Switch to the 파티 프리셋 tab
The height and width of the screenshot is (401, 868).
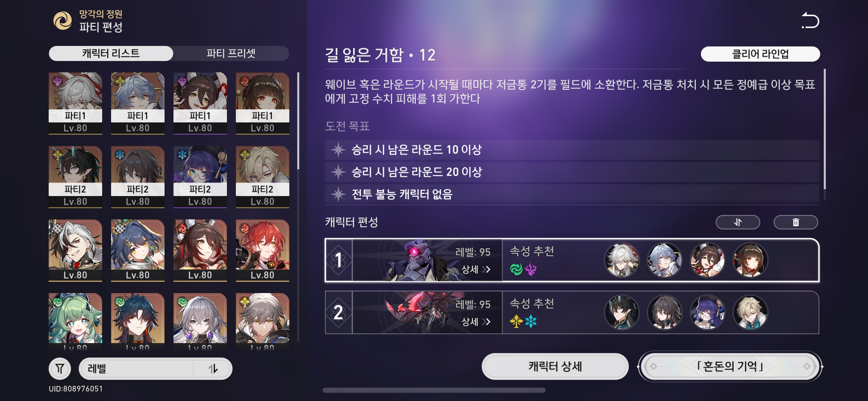pos(231,53)
